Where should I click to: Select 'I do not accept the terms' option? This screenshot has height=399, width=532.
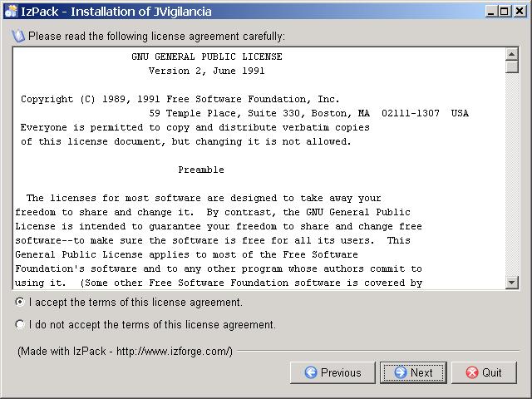tap(20, 324)
